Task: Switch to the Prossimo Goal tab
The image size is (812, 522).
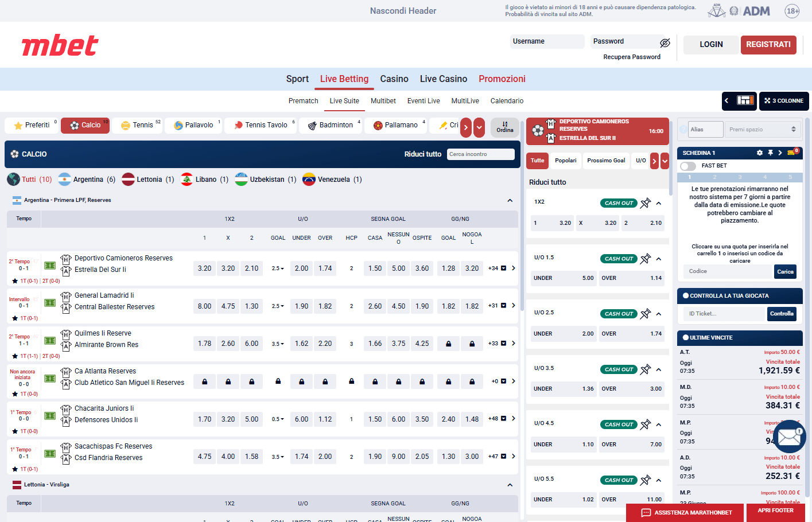Action: [606, 161]
